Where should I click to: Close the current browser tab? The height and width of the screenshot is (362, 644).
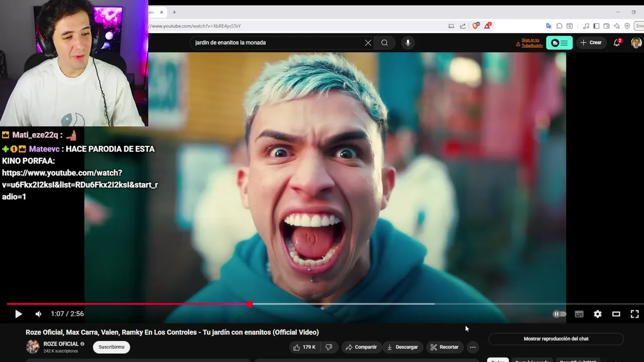[162, 12]
